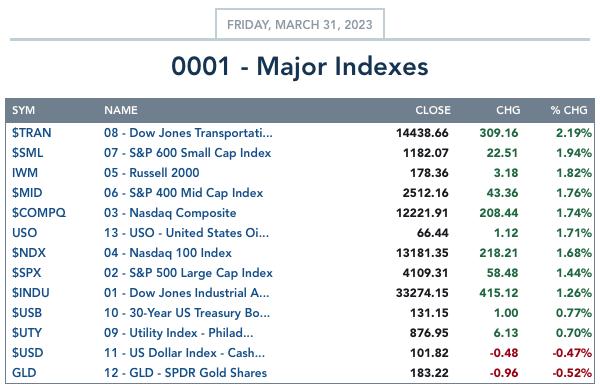This screenshot has width=600, height=391.
Task: Open Dow Jones Industrial name link
Action: pos(186,293)
